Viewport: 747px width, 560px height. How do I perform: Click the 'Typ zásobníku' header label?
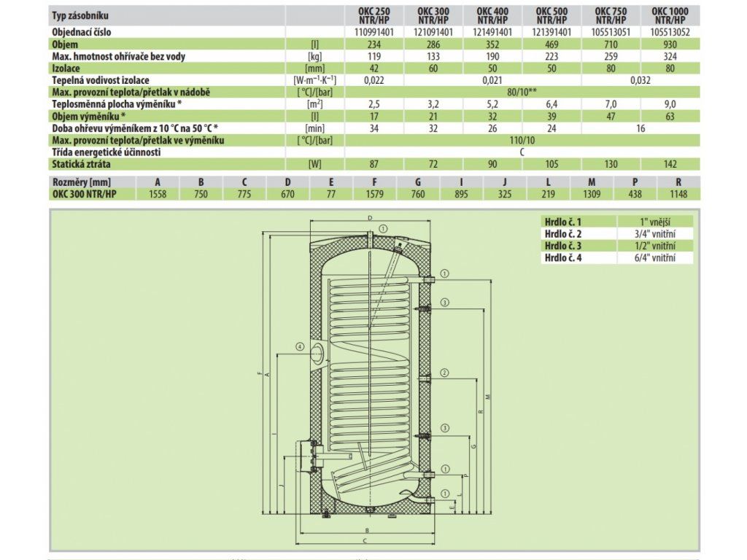(80, 16)
